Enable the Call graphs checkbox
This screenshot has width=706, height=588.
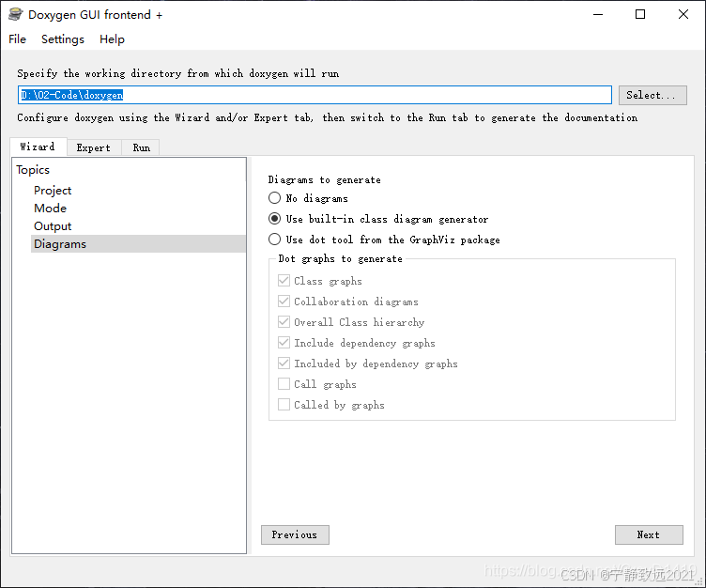coord(284,384)
